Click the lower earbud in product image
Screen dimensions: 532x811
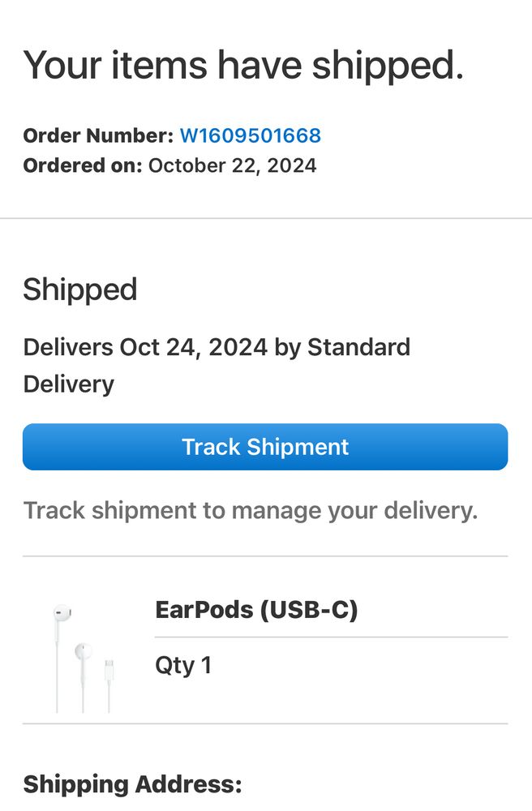(x=83, y=651)
